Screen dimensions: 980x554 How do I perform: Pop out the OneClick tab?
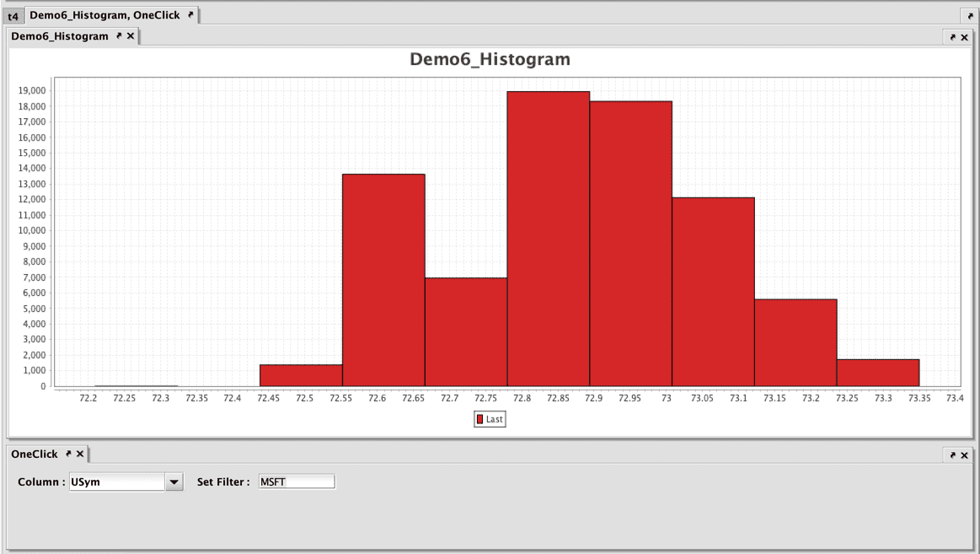pos(68,454)
